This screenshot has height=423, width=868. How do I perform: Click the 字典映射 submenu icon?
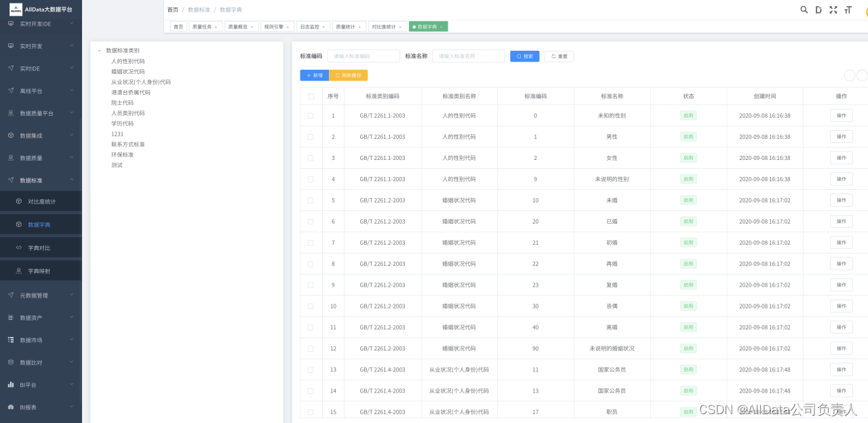click(x=19, y=271)
